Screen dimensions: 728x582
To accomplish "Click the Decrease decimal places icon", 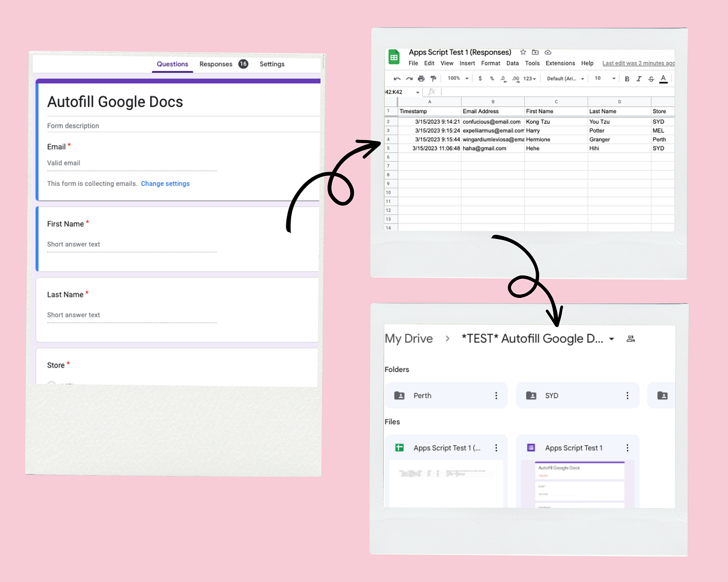I will tap(502, 78).
